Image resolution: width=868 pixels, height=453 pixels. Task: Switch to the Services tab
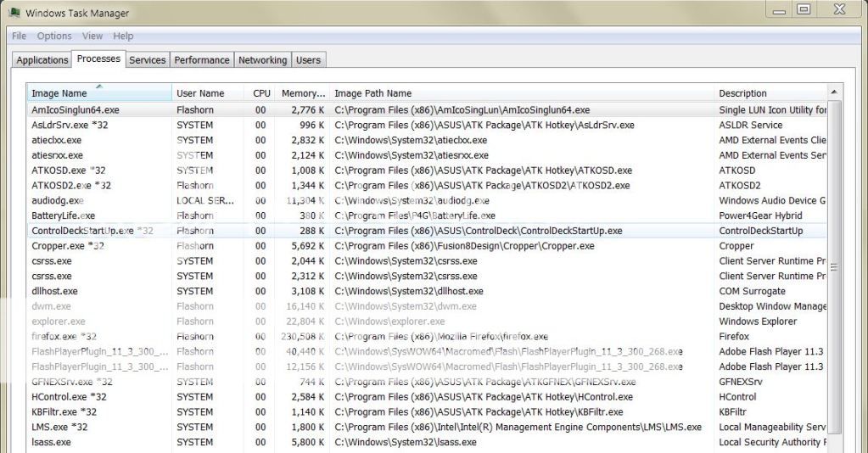[x=148, y=60]
